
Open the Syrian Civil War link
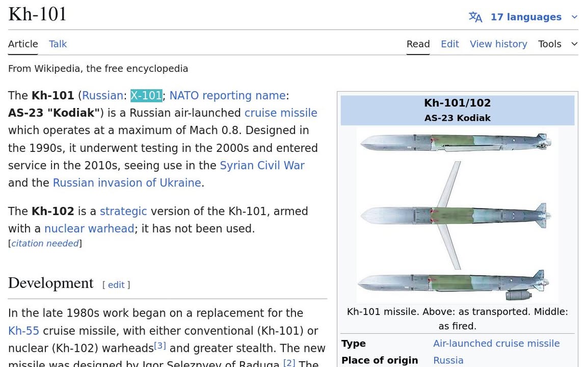[262, 166]
